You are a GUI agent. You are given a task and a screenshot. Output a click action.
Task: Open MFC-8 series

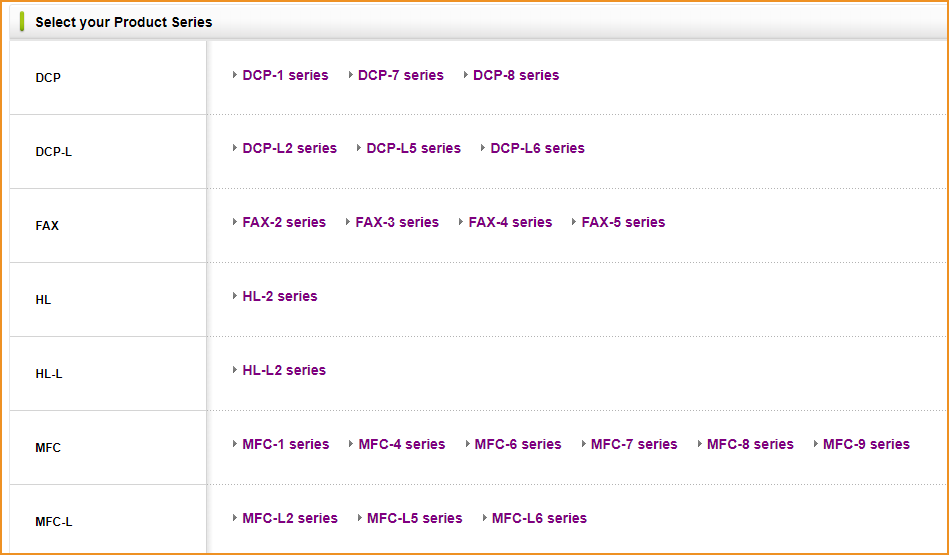[750, 444]
